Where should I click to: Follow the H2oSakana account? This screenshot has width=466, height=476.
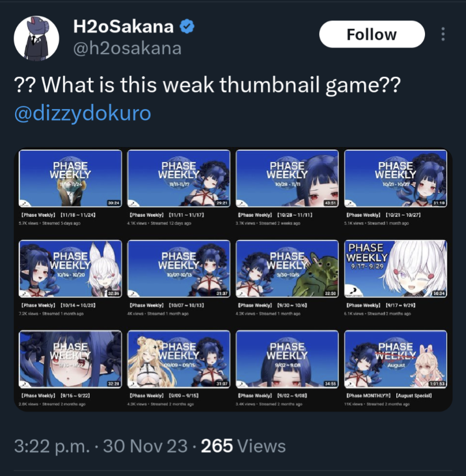[372, 34]
